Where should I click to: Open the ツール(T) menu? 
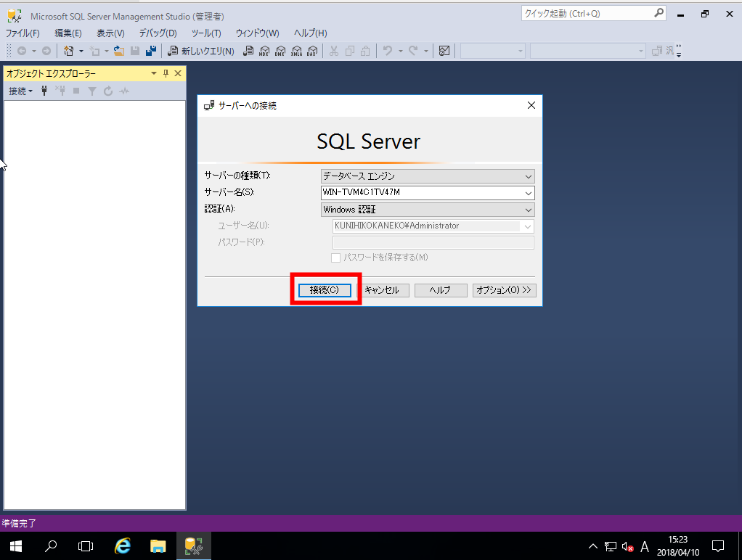(206, 33)
